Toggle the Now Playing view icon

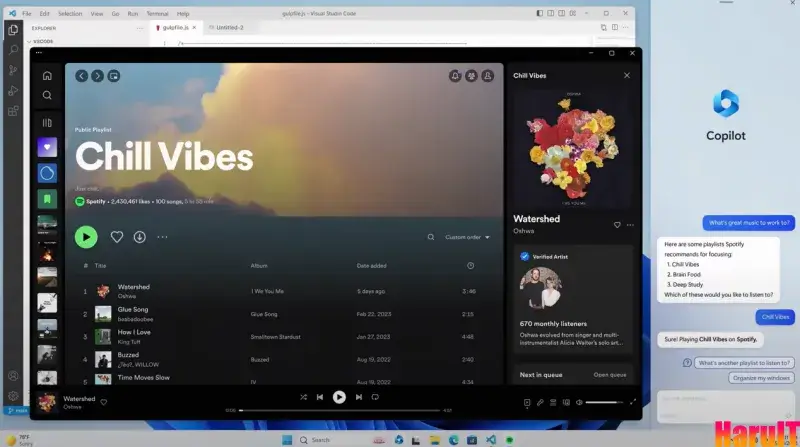527,403
